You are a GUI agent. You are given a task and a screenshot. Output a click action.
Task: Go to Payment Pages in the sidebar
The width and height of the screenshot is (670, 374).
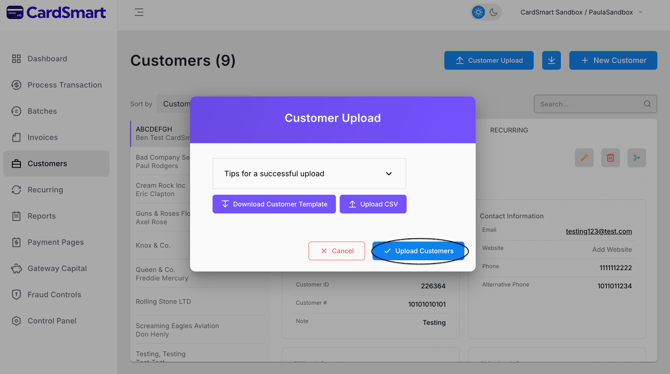point(56,242)
